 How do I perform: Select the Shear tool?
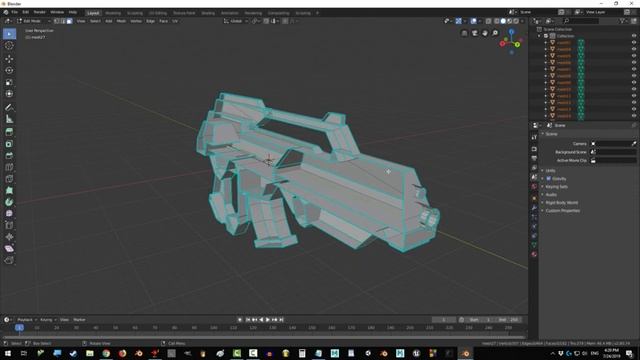(x=9, y=249)
